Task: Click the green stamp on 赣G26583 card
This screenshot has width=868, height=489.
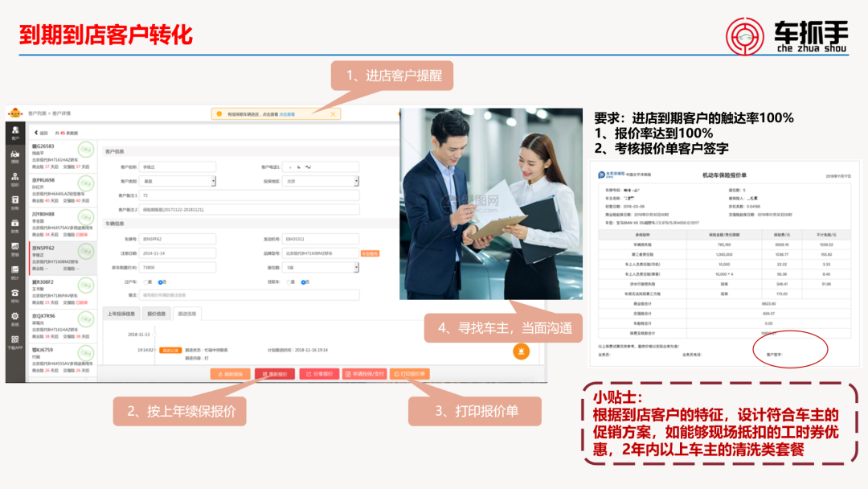Action: pos(86,150)
